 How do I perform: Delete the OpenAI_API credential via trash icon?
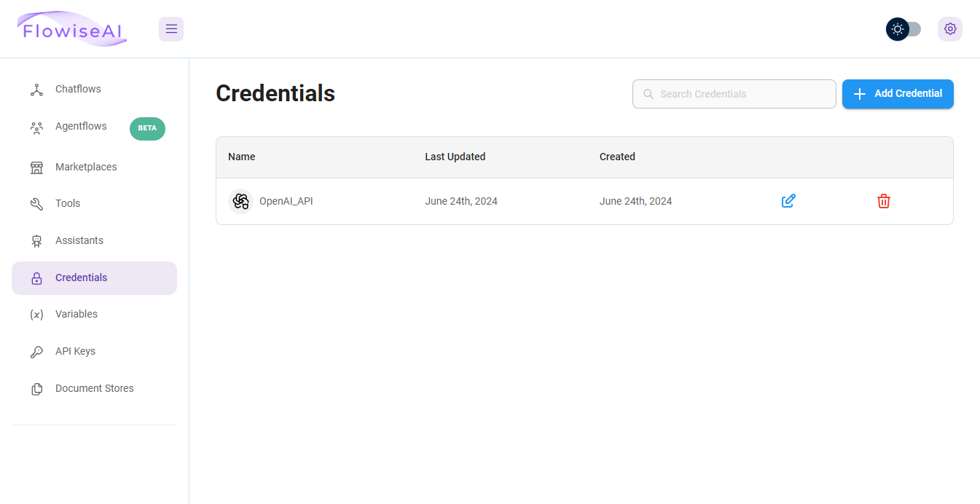[884, 201]
